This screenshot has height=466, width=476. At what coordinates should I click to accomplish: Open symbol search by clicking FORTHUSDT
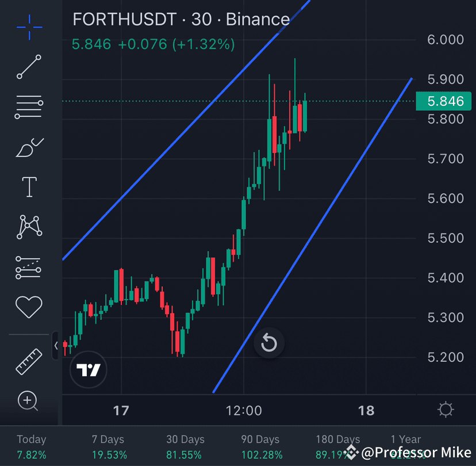point(125,19)
